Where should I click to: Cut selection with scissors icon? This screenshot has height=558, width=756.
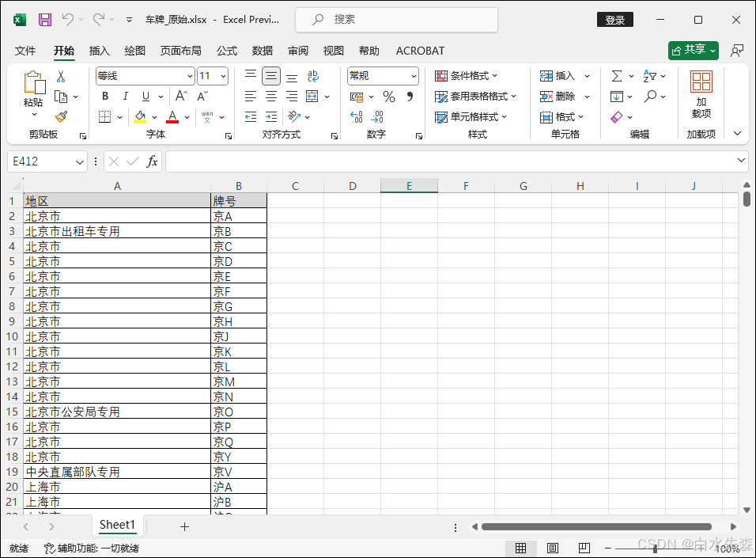[x=61, y=76]
